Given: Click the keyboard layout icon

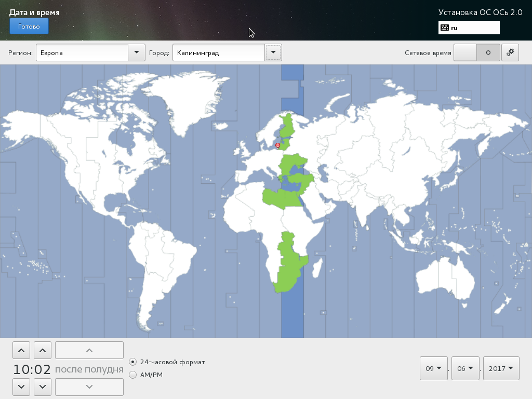Looking at the screenshot, I should click(445, 28).
